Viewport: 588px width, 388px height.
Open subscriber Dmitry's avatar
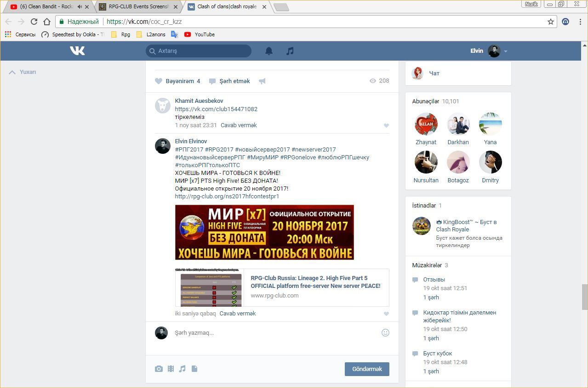(491, 162)
